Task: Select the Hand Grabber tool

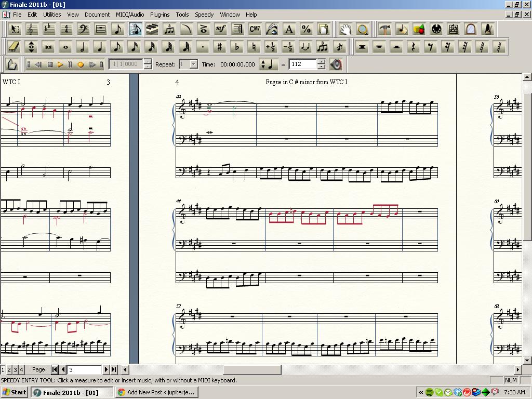Action: 345,29
